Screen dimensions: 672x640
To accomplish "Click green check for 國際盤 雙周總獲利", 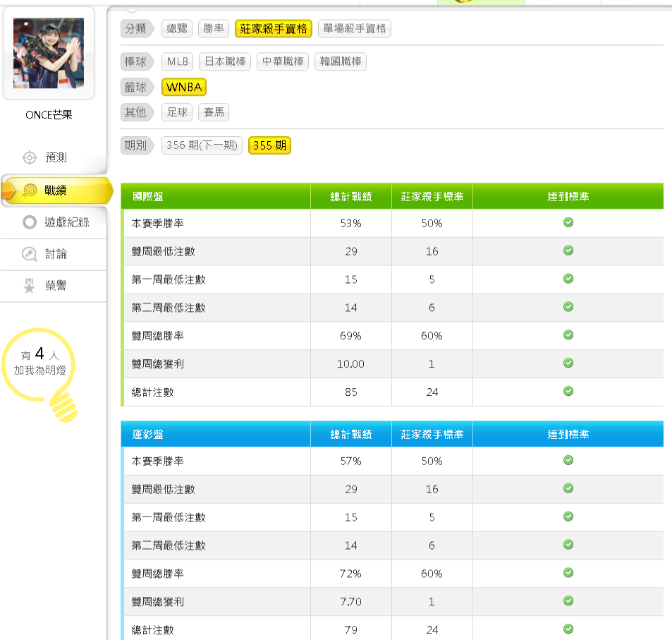I will click(x=568, y=363).
